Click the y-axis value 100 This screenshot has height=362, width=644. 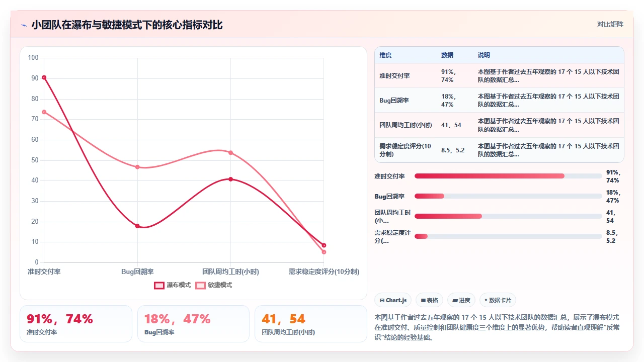click(x=33, y=58)
